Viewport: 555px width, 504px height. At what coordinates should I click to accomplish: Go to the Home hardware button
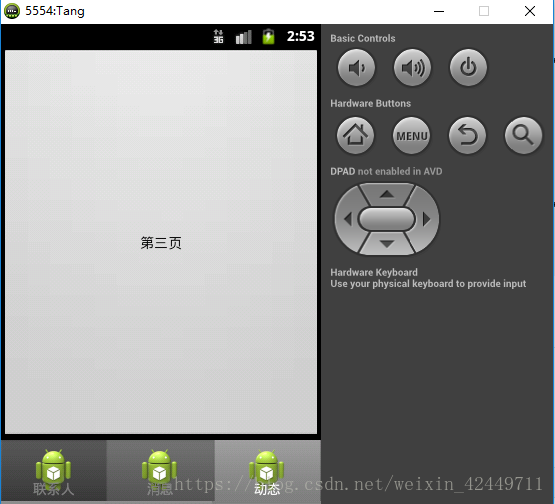click(355, 136)
